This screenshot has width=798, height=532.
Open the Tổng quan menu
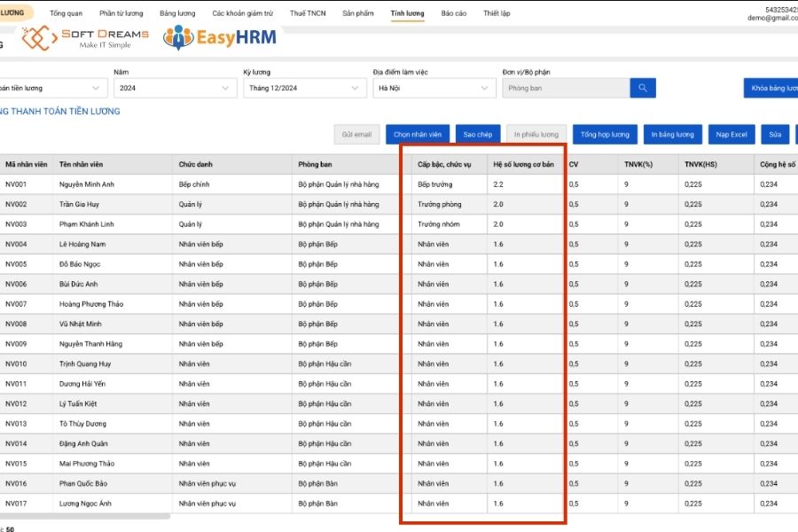[x=66, y=13]
